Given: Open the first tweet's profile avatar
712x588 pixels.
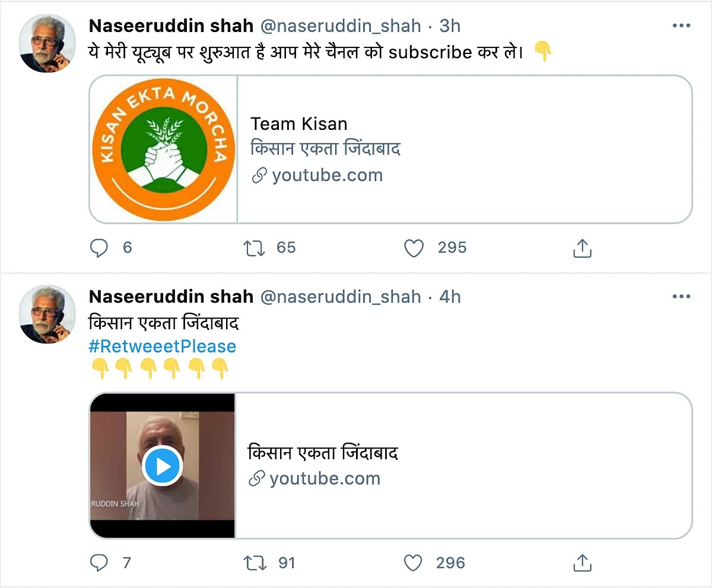Looking at the screenshot, I should tap(47, 43).
